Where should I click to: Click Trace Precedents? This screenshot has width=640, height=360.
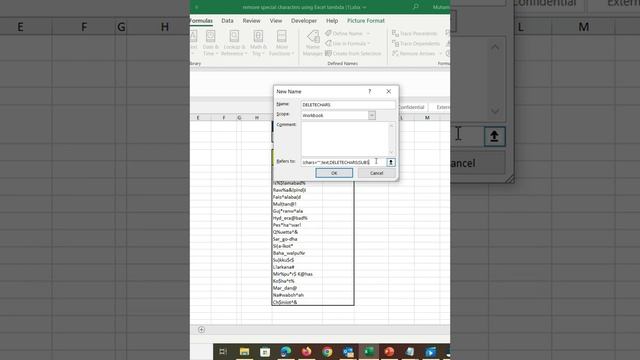coord(414,33)
